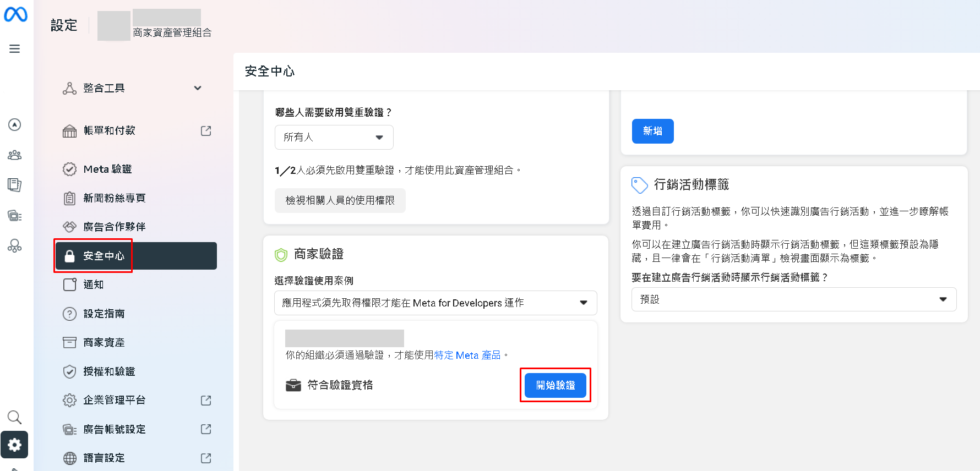The height and width of the screenshot is (471, 980).
Task: Click the Meta logo icon
Action: coord(15,14)
